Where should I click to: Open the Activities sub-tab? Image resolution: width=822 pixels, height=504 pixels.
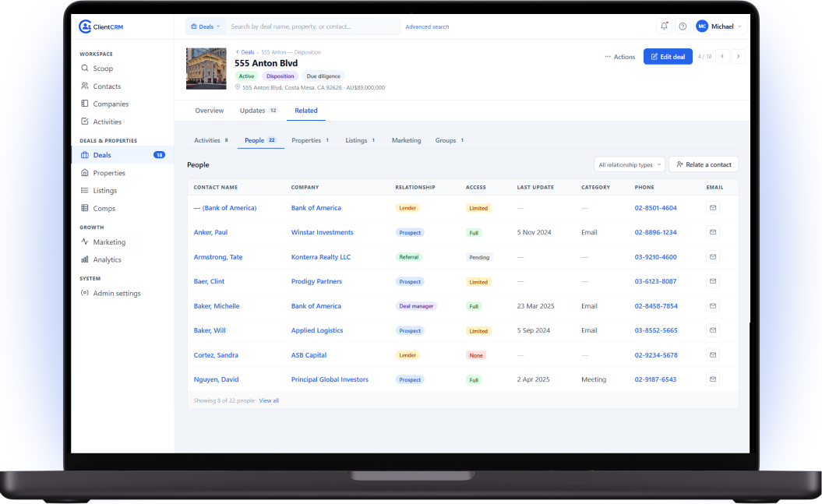click(x=211, y=140)
